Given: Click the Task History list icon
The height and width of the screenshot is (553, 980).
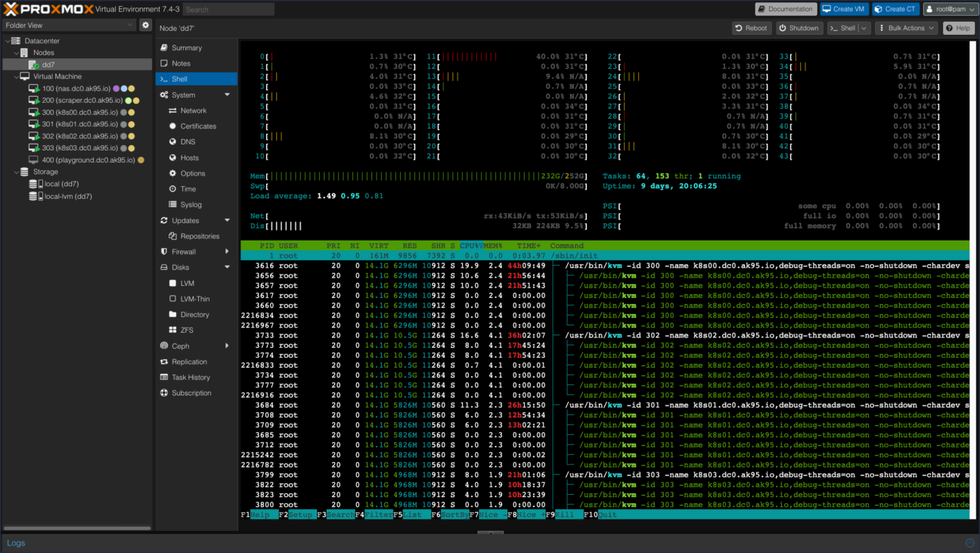Looking at the screenshot, I should coord(164,377).
